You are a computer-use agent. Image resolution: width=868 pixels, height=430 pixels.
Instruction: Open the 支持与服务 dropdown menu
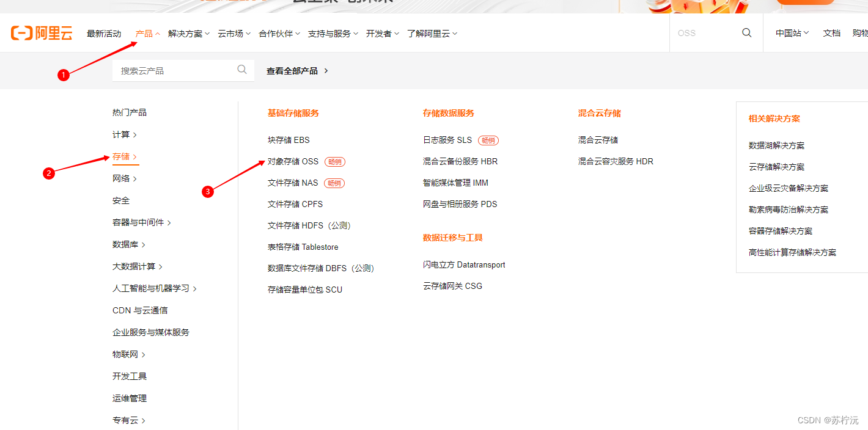(333, 34)
